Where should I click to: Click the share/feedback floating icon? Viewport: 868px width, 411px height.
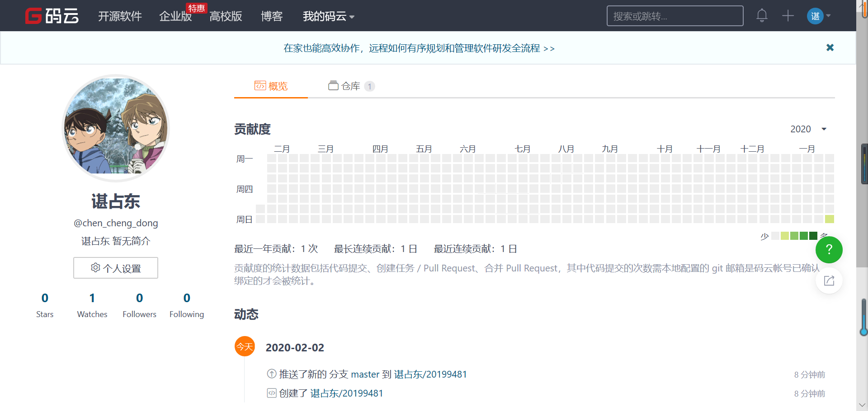pyautogui.click(x=829, y=281)
